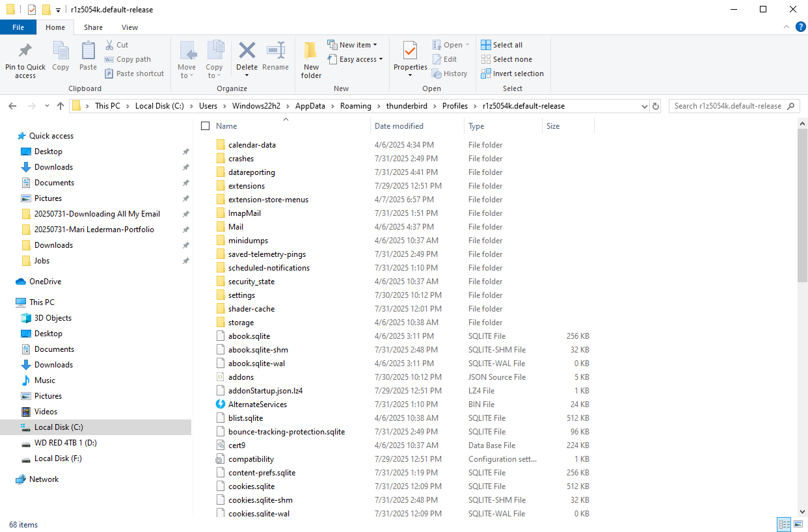
Task: Click the History ribbon button
Action: click(450, 73)
